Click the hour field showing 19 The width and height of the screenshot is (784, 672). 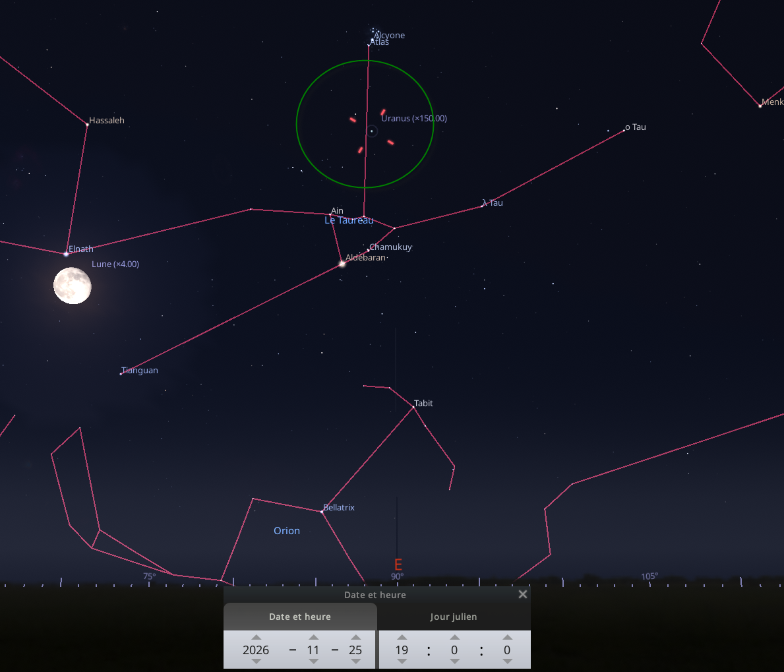tap(402, 650)
